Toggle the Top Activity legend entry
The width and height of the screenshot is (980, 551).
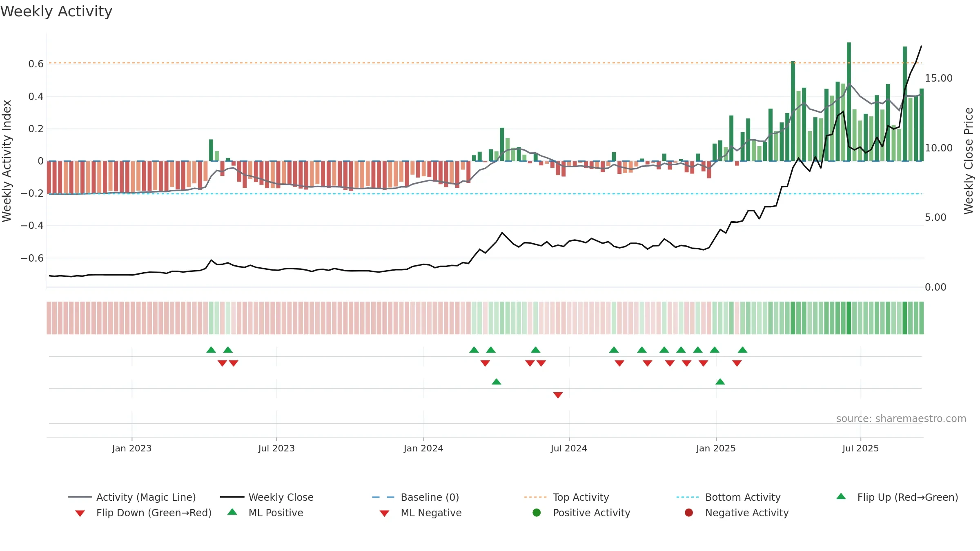(x=566, y=497)
